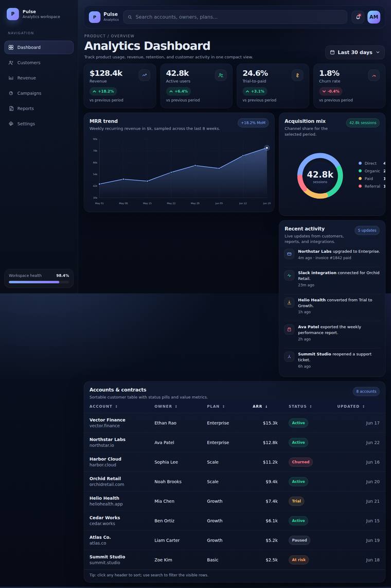Click the 5 updates badge
This screenshot has width=391, height=588.
pos(367,231)
